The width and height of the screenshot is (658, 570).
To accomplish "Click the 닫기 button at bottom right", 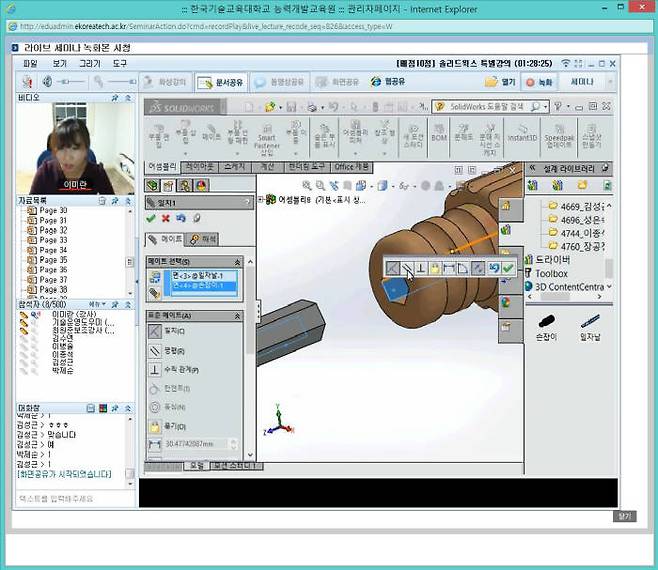I will click(x=624, y=516).
